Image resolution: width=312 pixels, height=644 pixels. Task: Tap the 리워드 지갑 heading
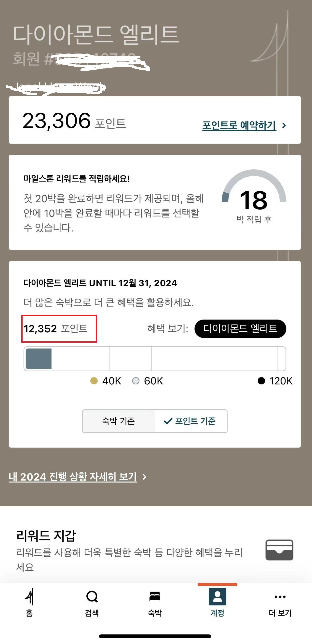point(46,536)
